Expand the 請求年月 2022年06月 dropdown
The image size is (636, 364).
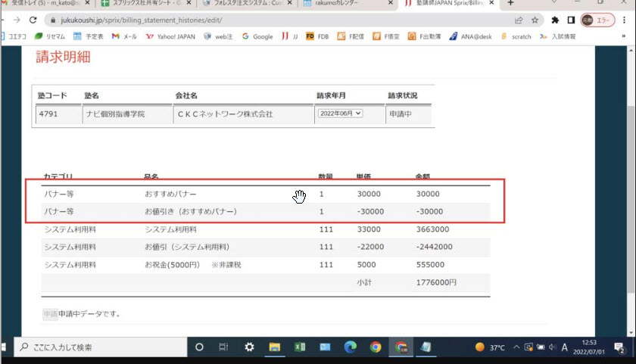(x=339, y=114)
